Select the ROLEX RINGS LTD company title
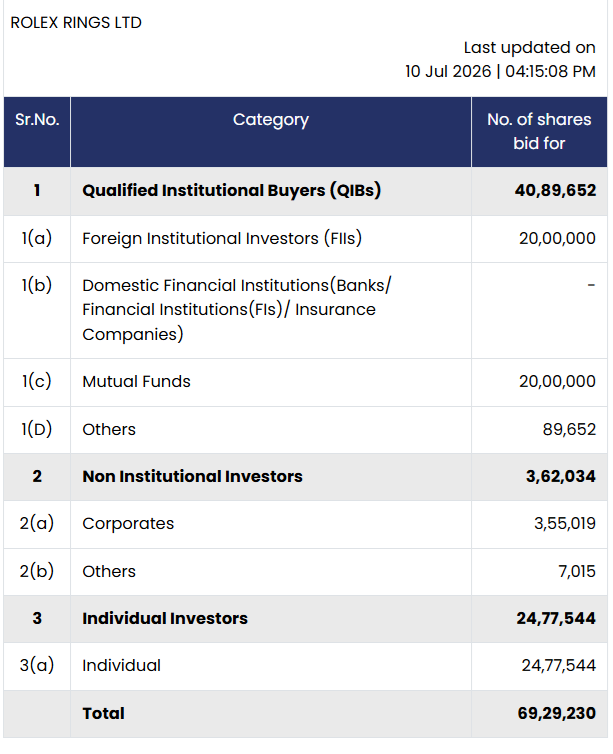This screenshot has width=613, height=754. pyautogui.click(x=76, y=23)
